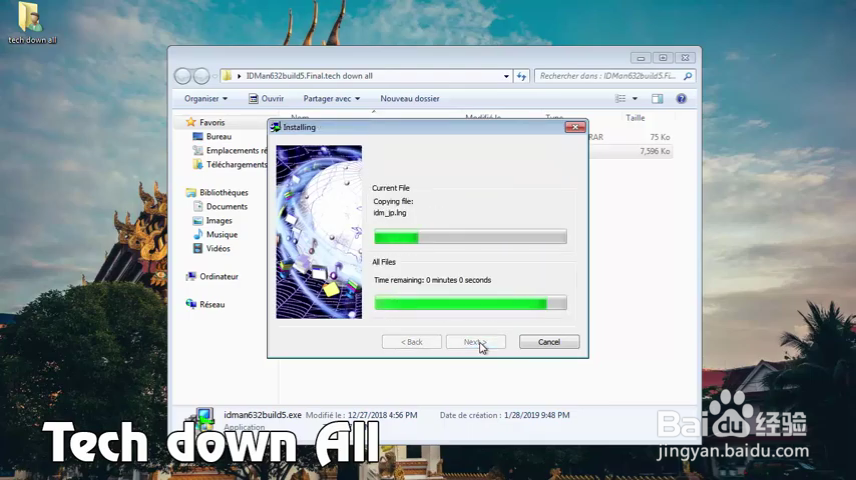Open the Organiser menu
This screenshot has width=856, height=480.
click(x=206, y=99)
